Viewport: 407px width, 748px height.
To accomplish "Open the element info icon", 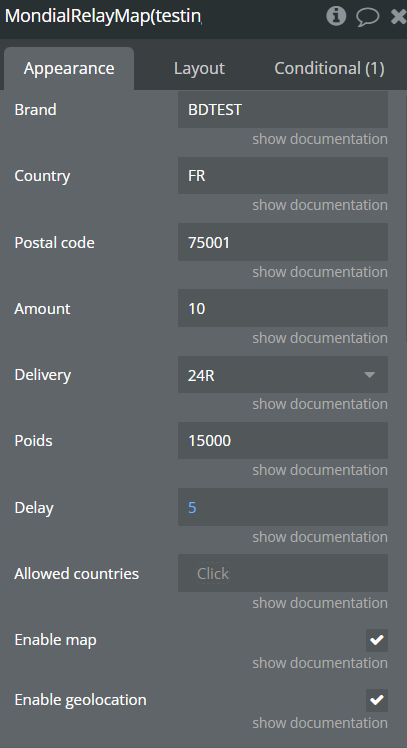I will coord(336,16).
